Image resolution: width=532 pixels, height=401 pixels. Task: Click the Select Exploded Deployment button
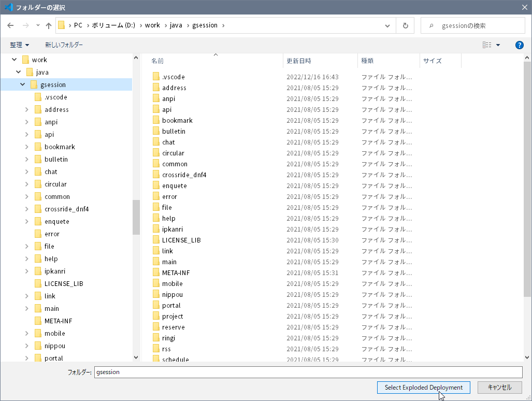[423, 388]
